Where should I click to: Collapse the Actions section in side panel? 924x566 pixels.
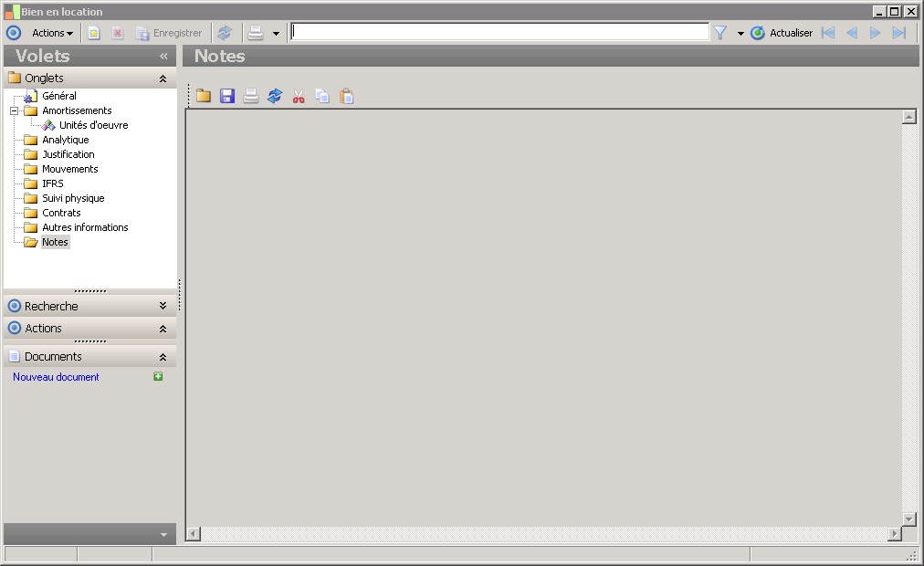163,329
